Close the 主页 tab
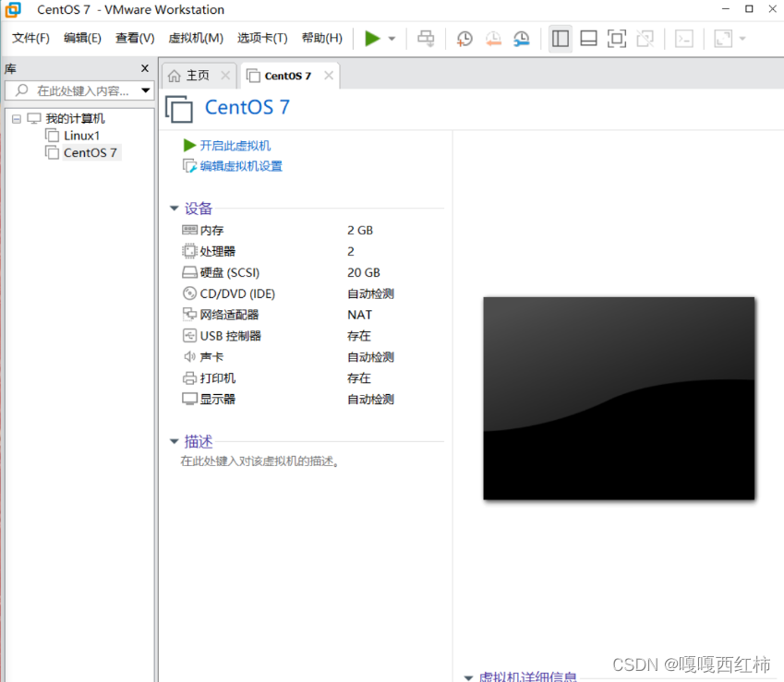This screenshot has height=682, width=784. click(225, 76)
